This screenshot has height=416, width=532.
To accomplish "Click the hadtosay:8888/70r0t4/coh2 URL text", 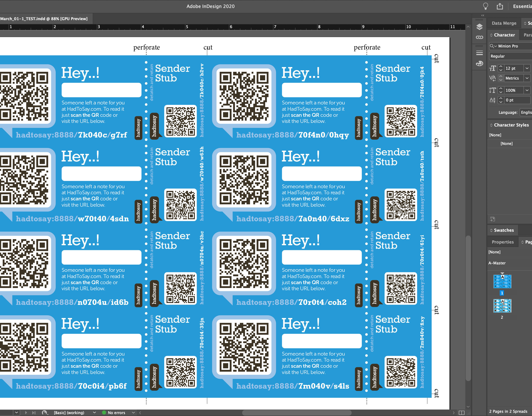I will point(291,302).
